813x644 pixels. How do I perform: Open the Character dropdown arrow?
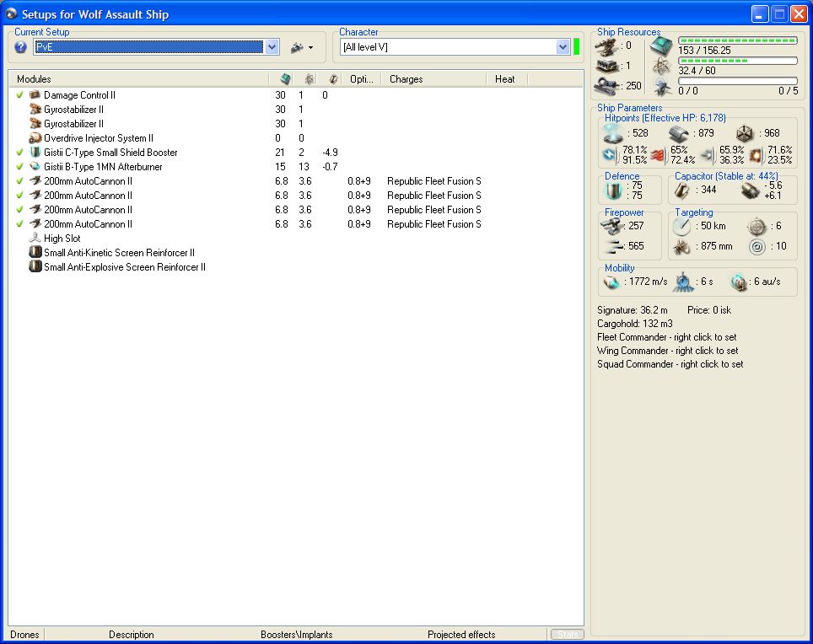[x=563, y=47]
